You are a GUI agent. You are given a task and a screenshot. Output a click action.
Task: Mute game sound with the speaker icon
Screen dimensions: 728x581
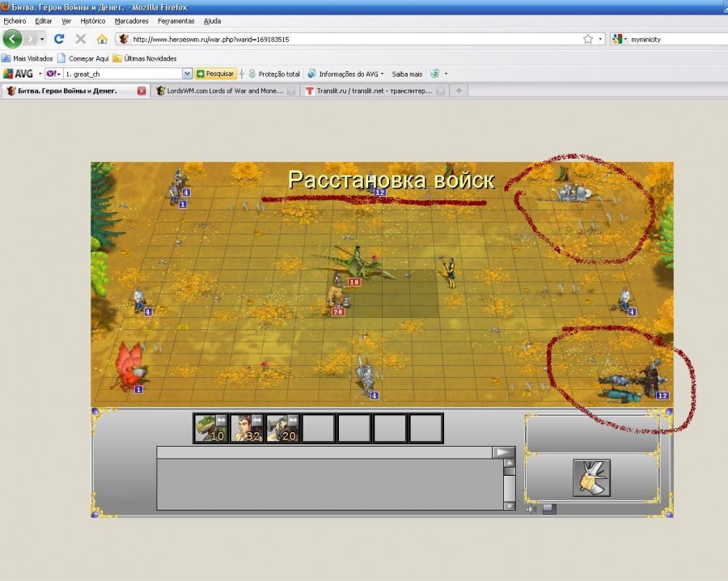point(532,509)
